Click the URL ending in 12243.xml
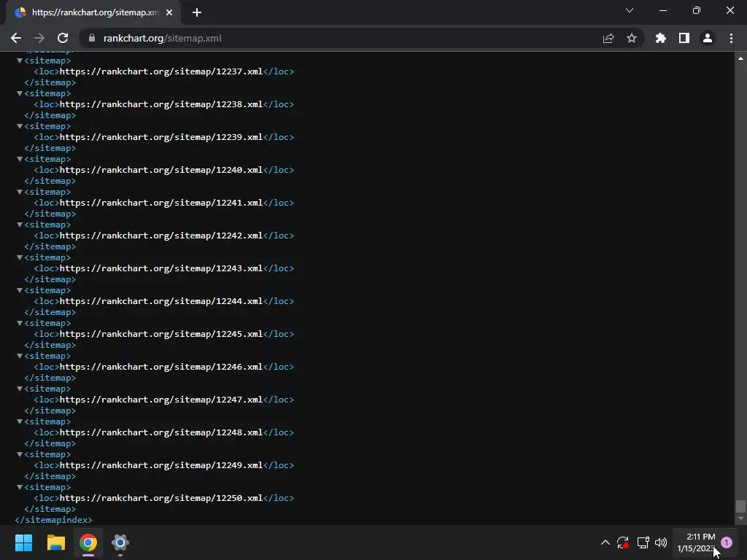Viewport: 747px width, 560px height. pos(161,268)
